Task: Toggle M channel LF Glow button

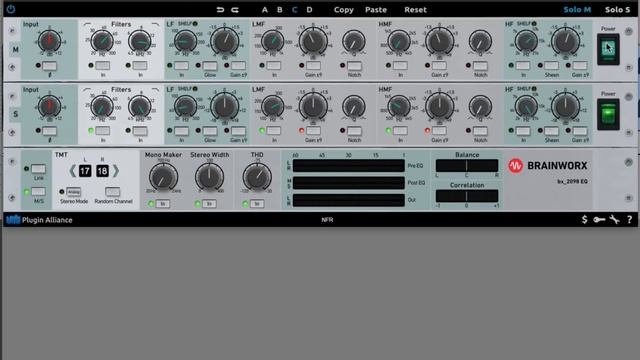Action: click(210, 65)
